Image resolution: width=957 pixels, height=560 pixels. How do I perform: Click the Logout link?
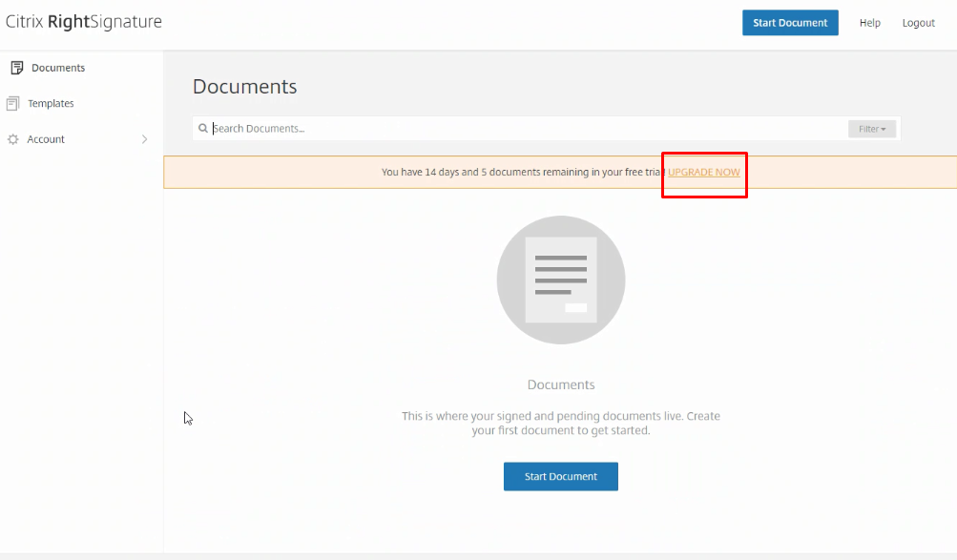tap(919, 23)
